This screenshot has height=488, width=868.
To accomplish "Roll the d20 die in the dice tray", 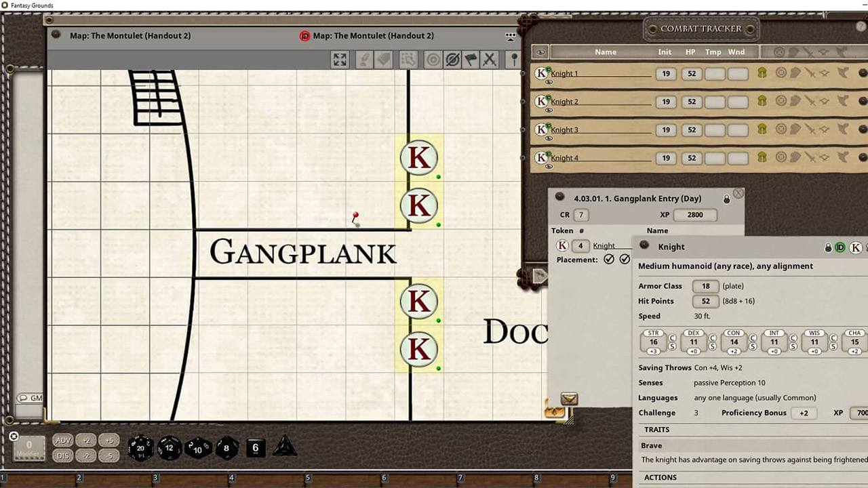I will [x=140, y=448].
